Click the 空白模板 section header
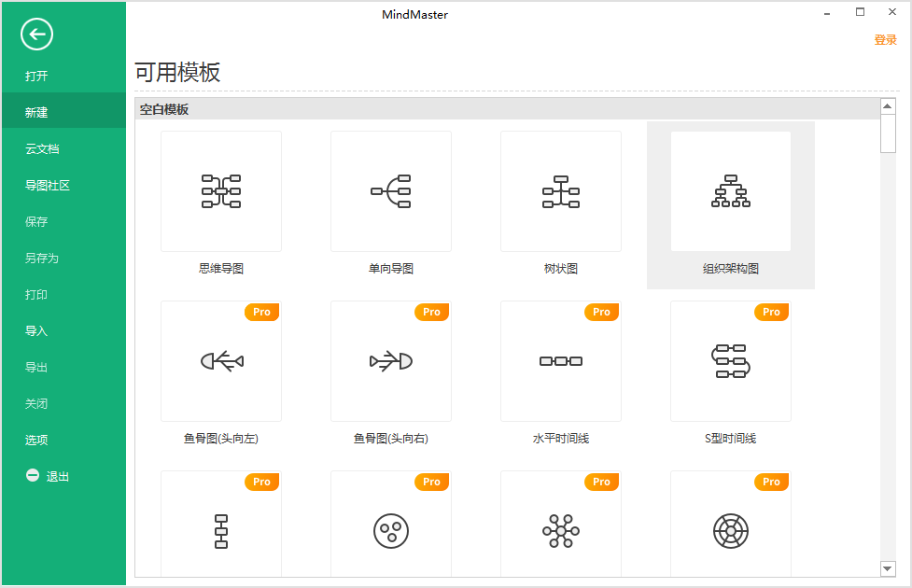The height and width of the screenshot is (588, 912). coord(507,109)
